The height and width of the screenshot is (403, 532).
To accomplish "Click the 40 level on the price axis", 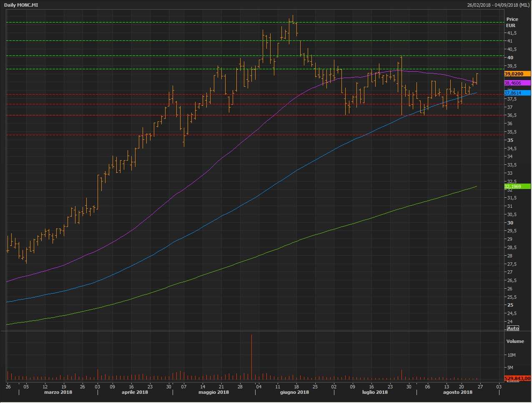I will tap(510, 58).
